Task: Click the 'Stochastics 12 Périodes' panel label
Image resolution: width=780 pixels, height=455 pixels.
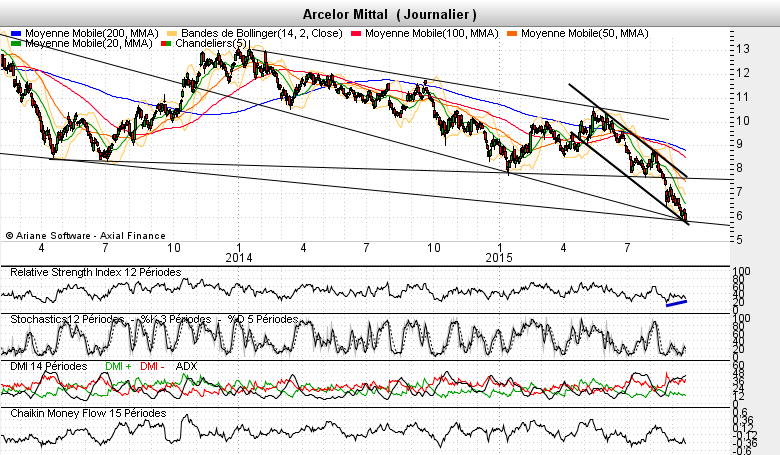Action: [67, 319]
